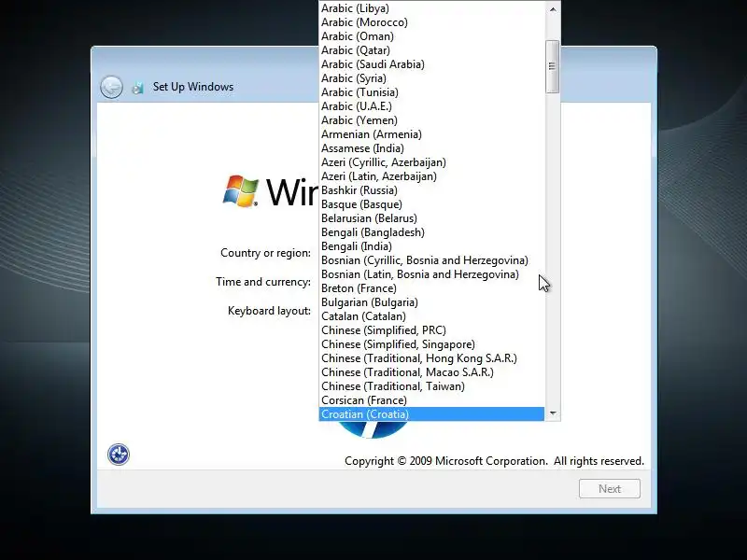Pick Catalan (Catalan)

point(431,316)
